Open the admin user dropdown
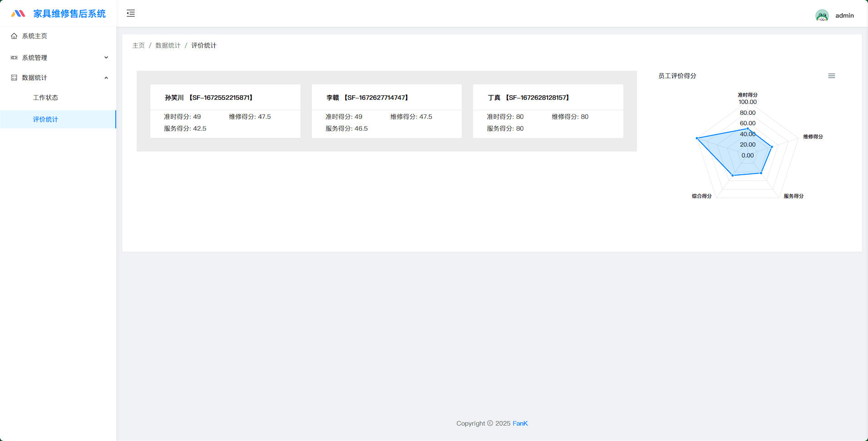Image resolution: width=868 pixels, height=441 pixels. [x=844, y=15]
